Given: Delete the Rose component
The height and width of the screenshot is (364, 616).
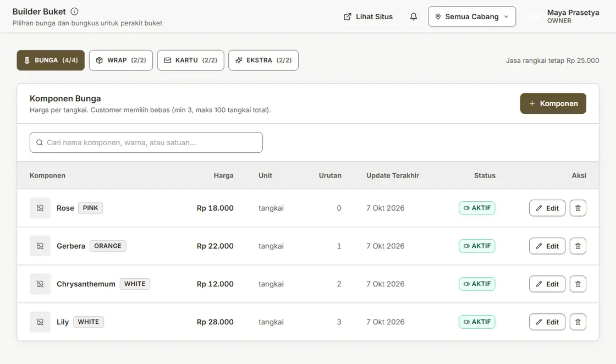Looking at the screenshot, I should tap(578, 208).
